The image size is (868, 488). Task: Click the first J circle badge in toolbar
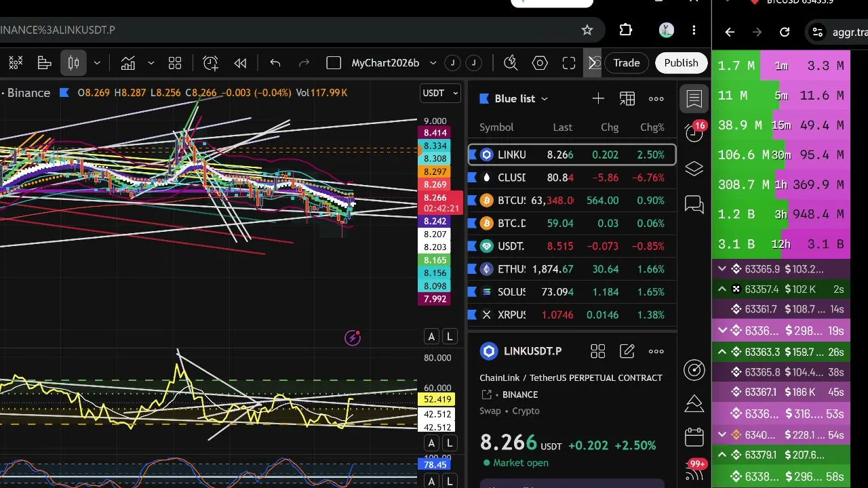tap(452, 63)
